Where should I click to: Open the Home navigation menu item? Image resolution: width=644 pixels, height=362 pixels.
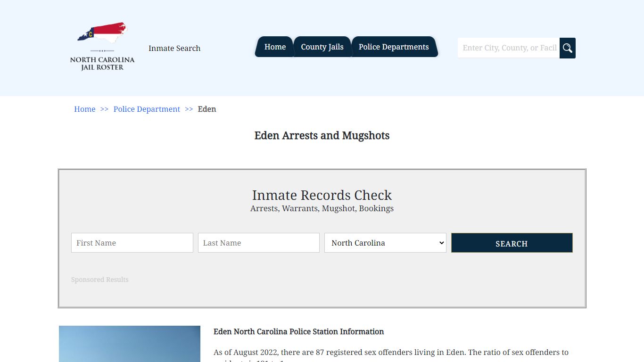(275, 47)
